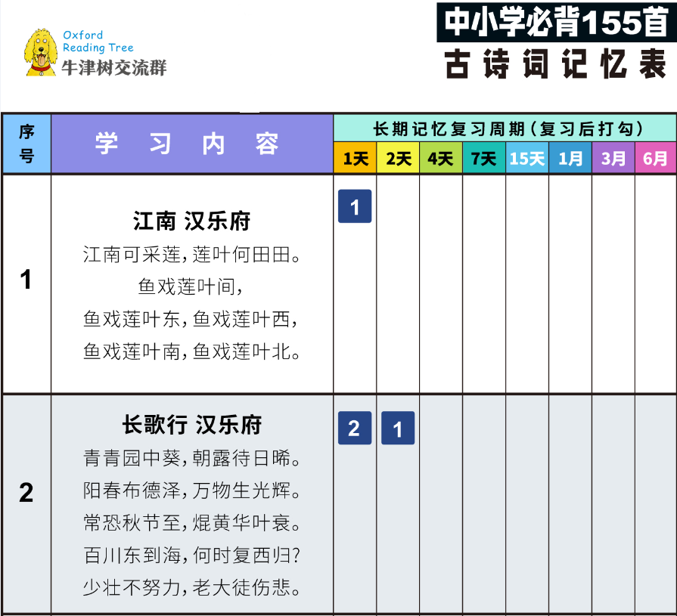Click the blue badge 2 in the 长歌行 row
The image size is (677, 616).
click(355, 429)
